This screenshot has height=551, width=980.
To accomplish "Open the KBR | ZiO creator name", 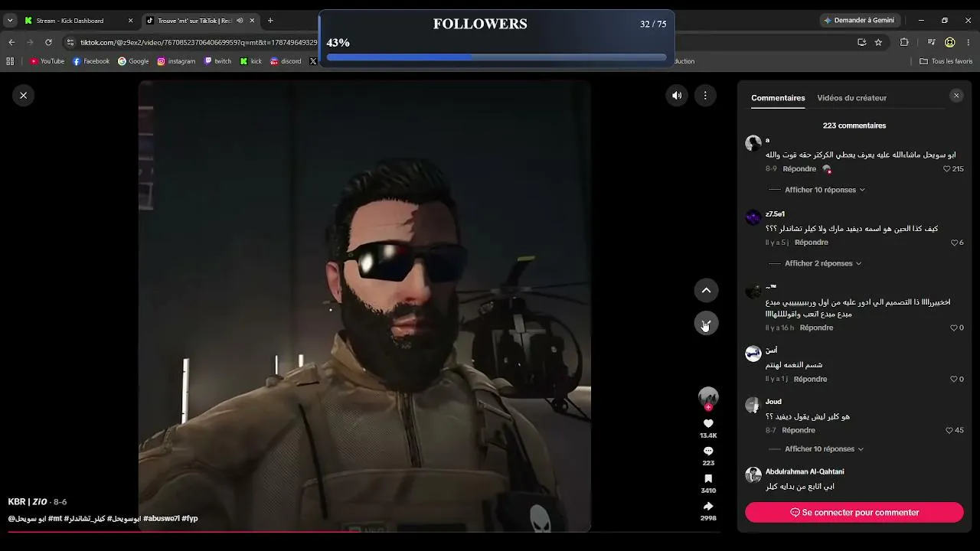I will 28,502.
